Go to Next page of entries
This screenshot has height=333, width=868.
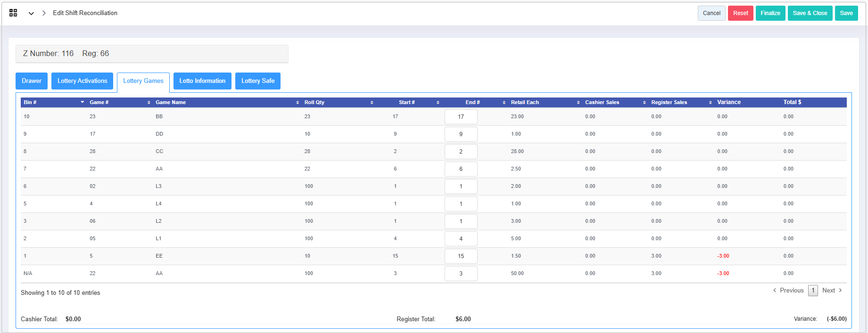831,291
